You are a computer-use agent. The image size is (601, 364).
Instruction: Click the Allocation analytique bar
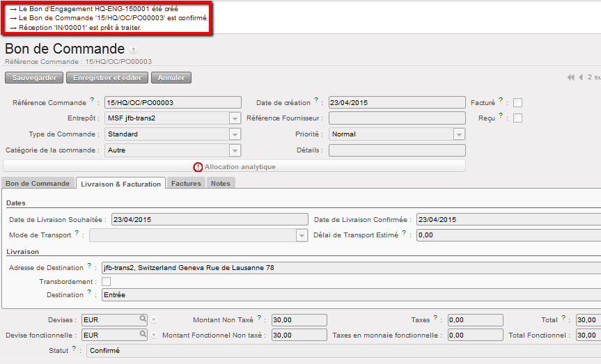point(234,166)
